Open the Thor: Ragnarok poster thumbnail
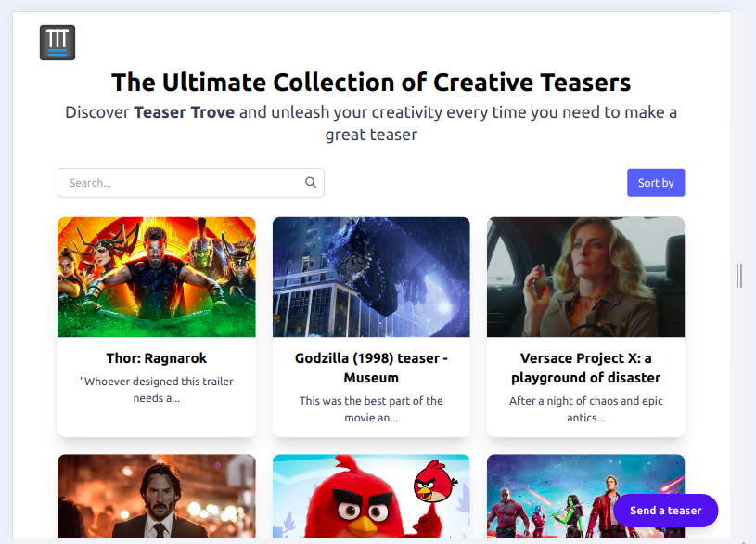 [157, 277]
